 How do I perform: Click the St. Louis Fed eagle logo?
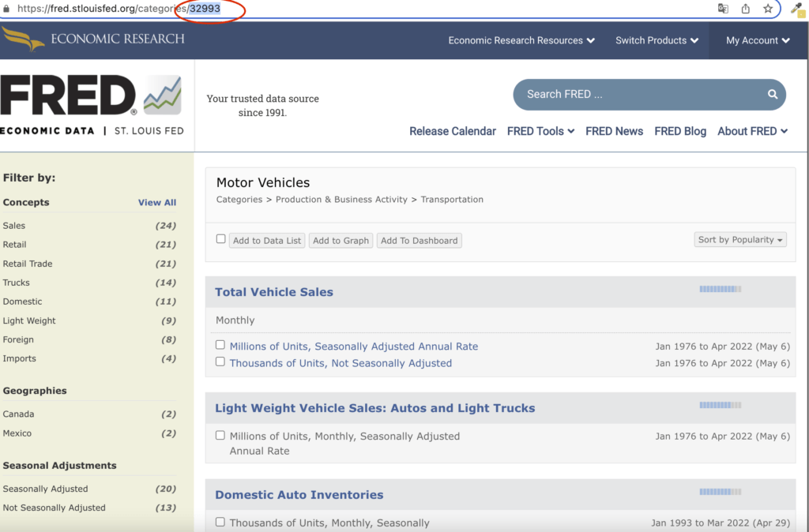click(x=23, y=39)
